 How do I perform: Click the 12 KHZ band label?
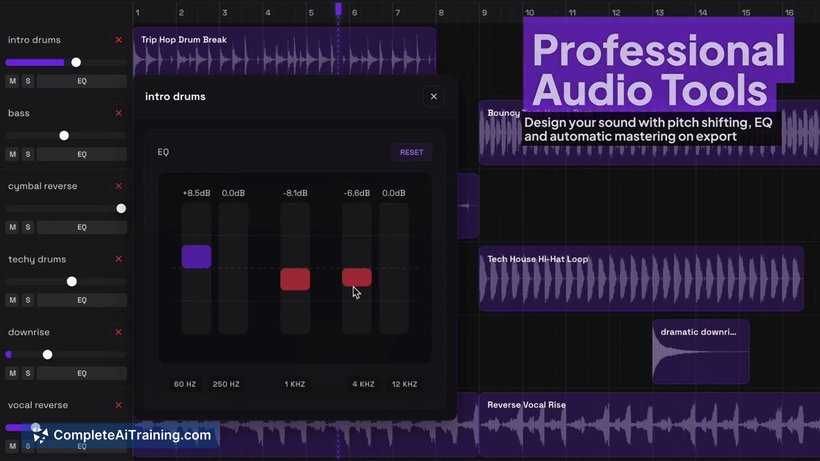click(x=404, y=384)
